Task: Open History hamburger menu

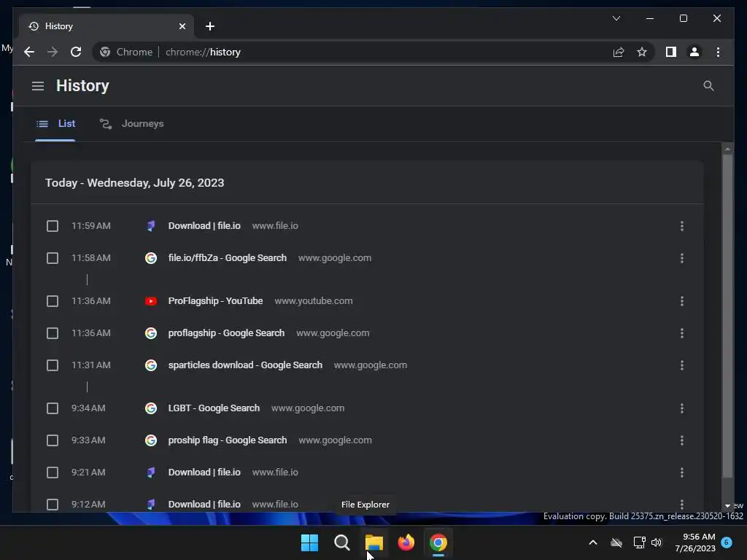Action: pyautogui.click(x=38, y=86)
